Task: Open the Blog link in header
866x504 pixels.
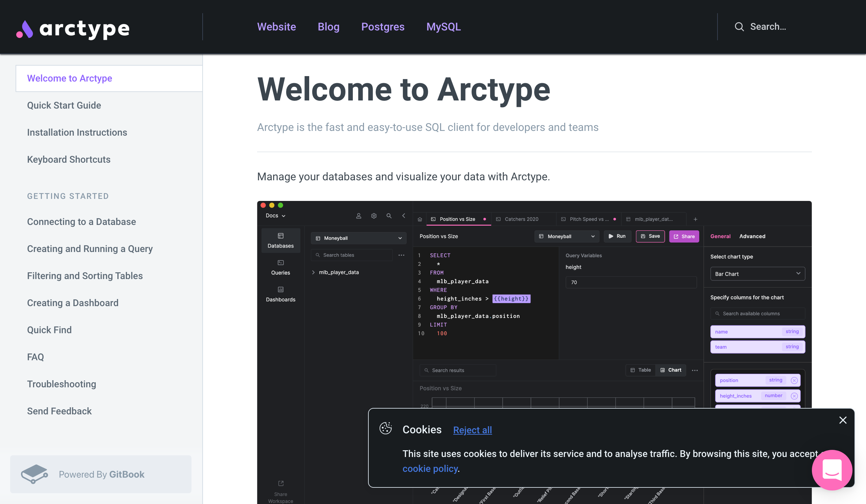Action: click(x=328, y=27)
